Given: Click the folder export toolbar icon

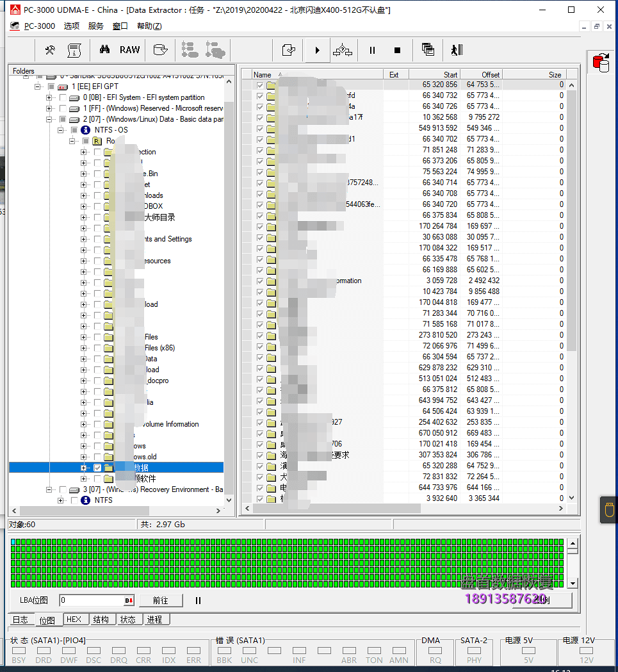Looking at the screenshot, I should click(160, 50).
